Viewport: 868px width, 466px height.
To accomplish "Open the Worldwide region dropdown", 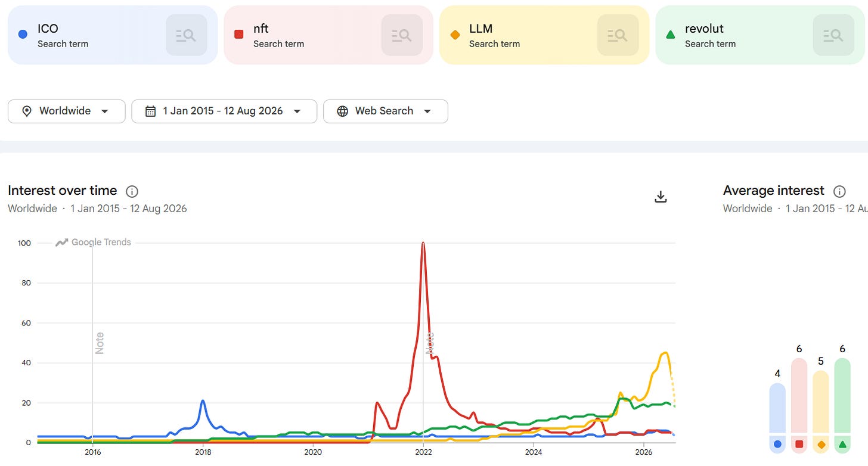I will tap(67, 111).
